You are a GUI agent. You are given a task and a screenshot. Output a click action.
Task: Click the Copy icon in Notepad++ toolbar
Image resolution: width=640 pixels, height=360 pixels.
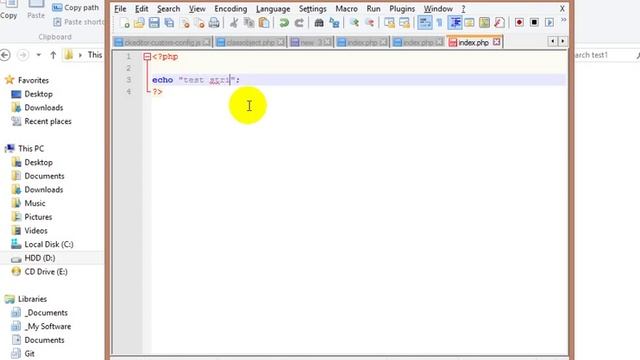249,23
